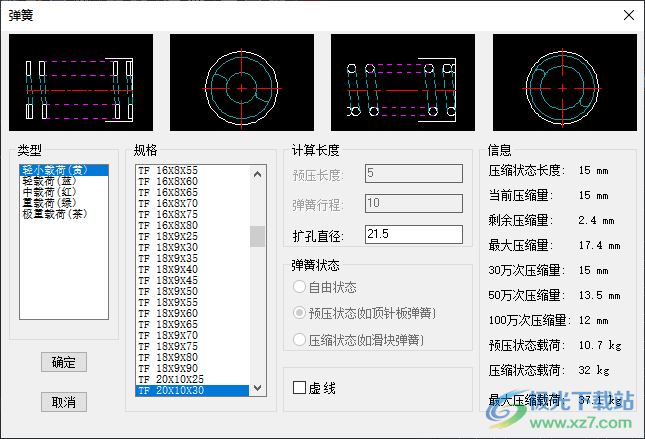Click the fourth preview with circular spring end
The width and height of the screenshot is (645, 439).
[x=565, y=82]
